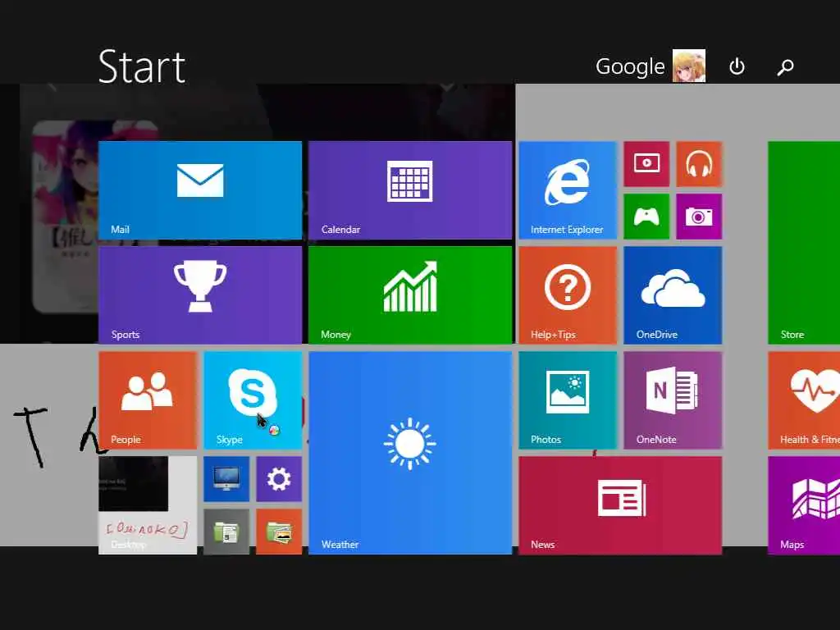Open the Music headphones tile

coord(699,164)
